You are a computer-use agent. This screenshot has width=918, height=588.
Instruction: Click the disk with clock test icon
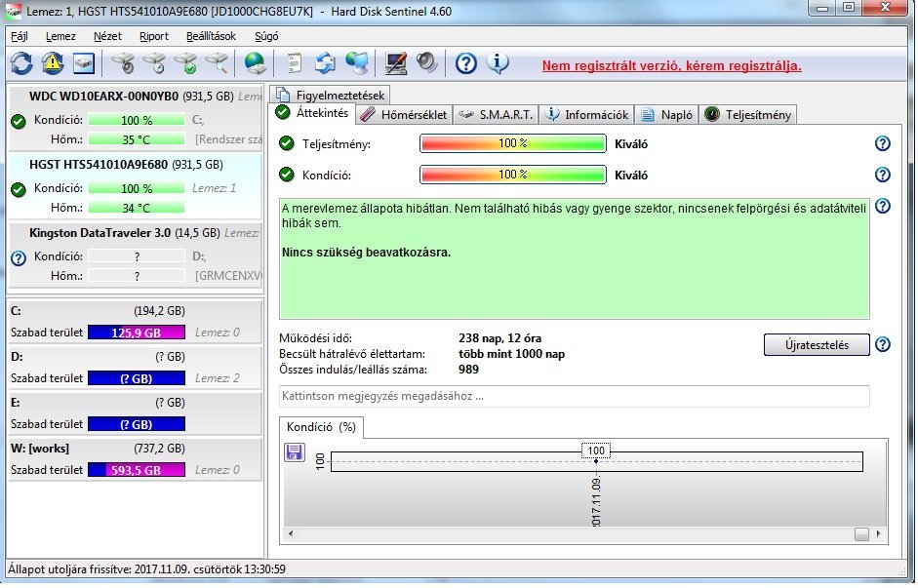click(154, 63)
